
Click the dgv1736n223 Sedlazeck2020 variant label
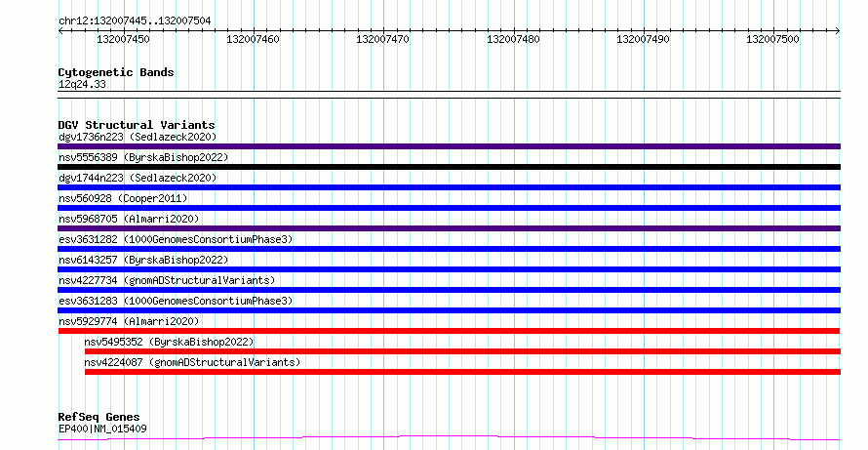138,137
